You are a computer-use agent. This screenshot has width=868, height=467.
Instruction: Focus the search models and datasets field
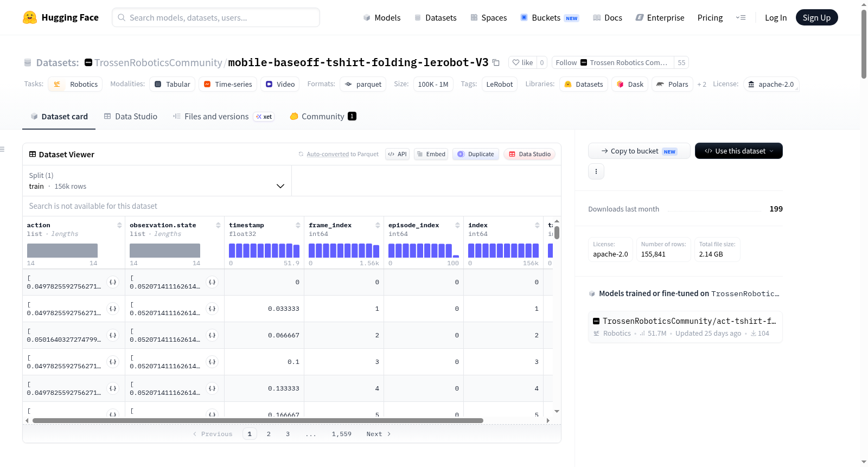click(216, 17)
